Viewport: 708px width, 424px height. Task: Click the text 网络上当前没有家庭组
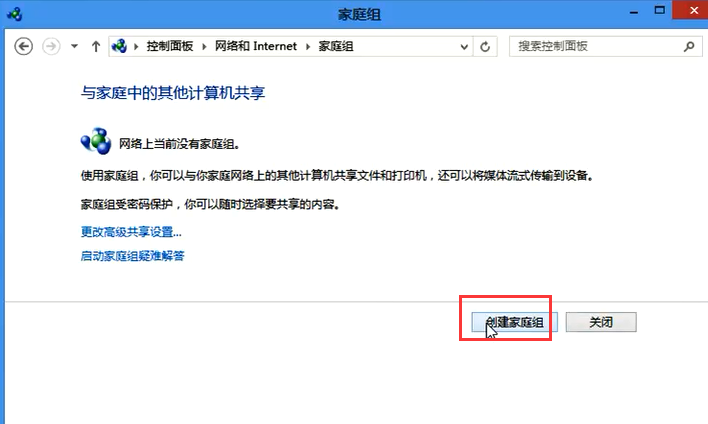[x=179, y=144]
